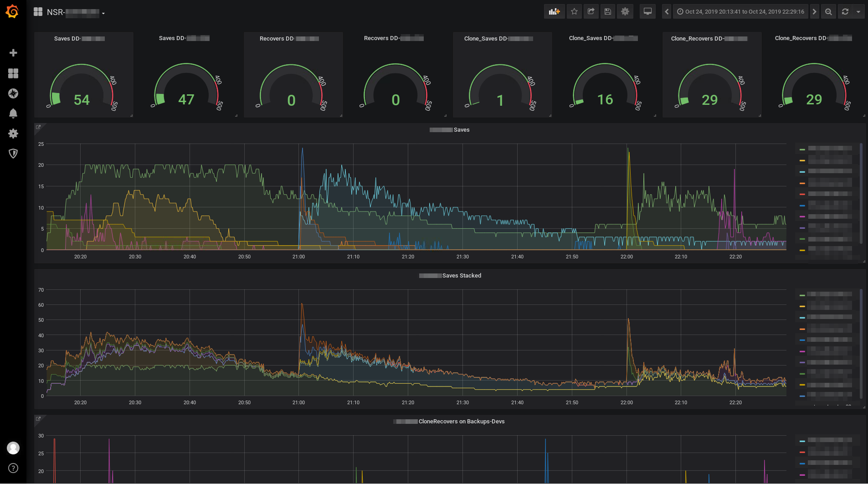Viewport: 868px width, 484px height.
Task: Open external link icon on Saves panel
Action: [x=38, y=127]
